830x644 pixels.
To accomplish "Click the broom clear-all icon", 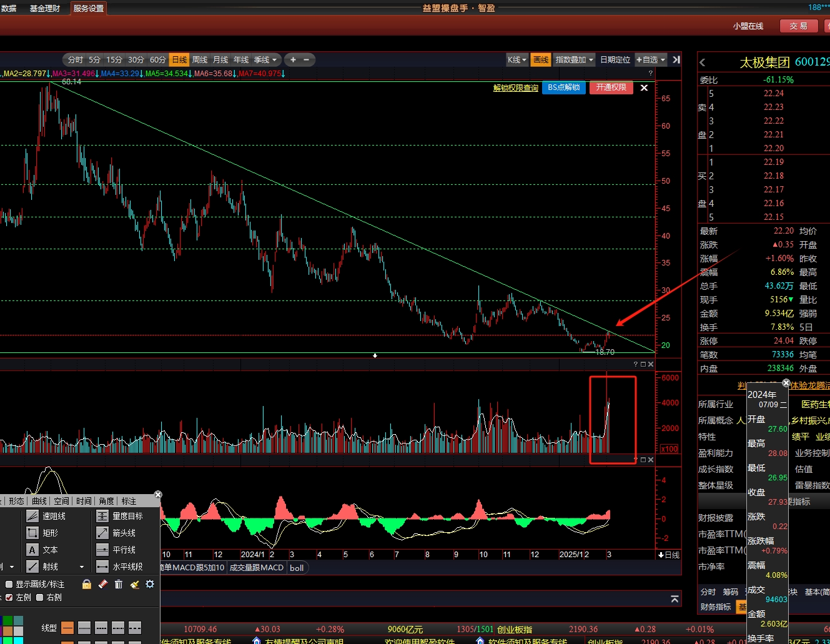I will pyautogui.click(x=134, y=584).
